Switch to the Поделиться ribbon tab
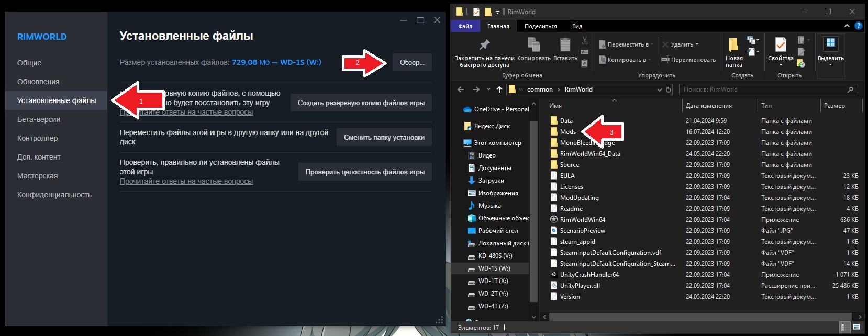Viewport: 868px width, 336px height. click(x=541, y=26)
